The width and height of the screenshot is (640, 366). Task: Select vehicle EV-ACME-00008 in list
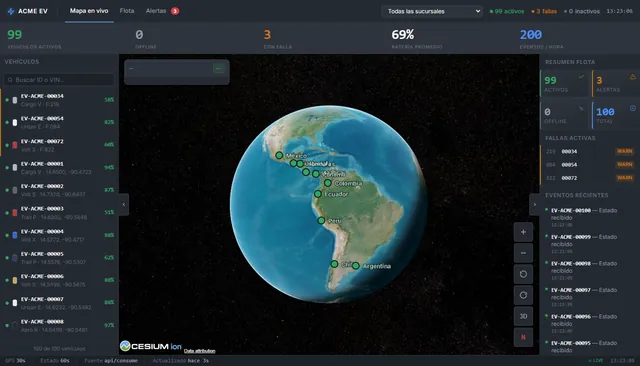59,326
